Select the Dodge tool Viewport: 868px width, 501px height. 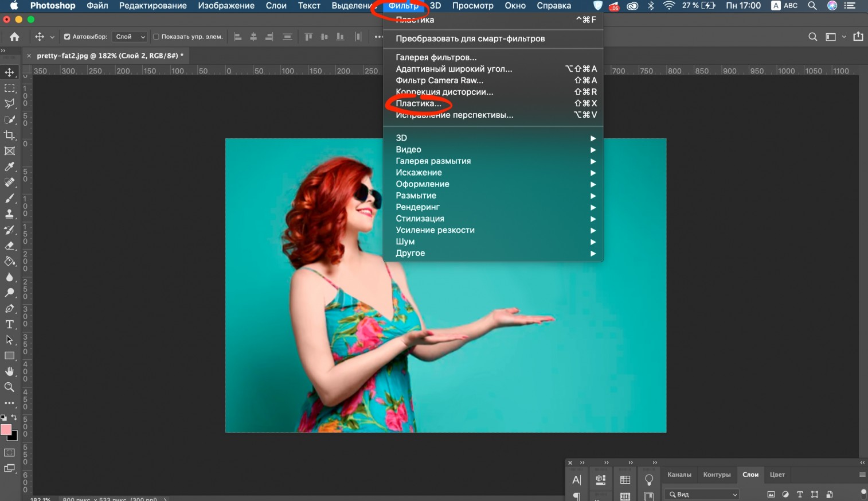[10, 293]
